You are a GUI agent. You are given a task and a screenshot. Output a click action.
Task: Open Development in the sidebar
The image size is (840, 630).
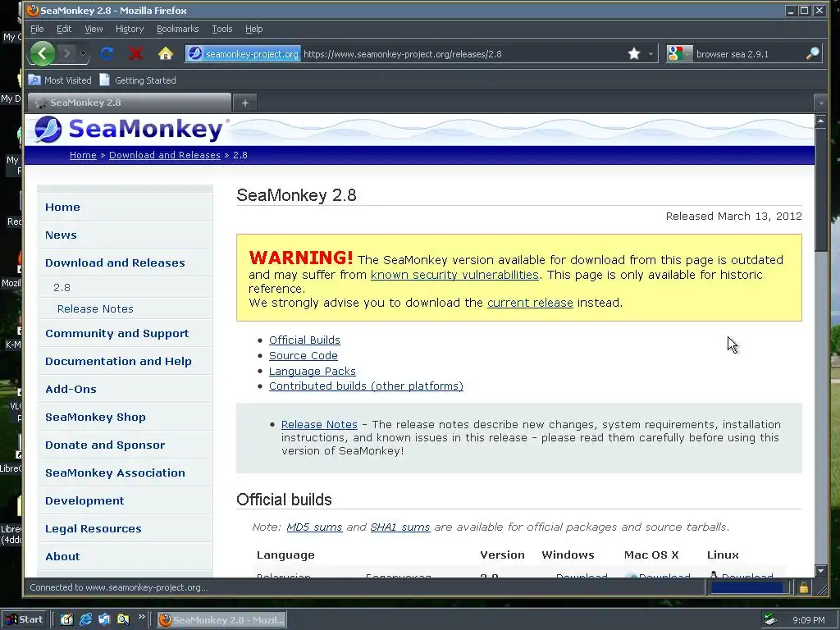click(84, 500)
